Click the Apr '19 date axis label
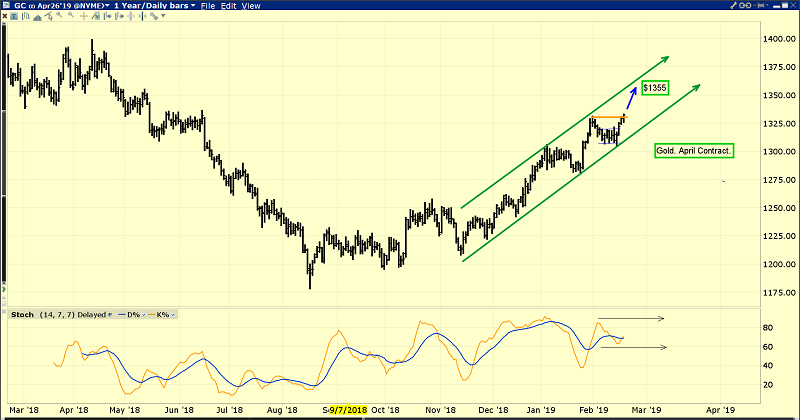The height and width of the screenshot is (420, 800). point(720,410)
